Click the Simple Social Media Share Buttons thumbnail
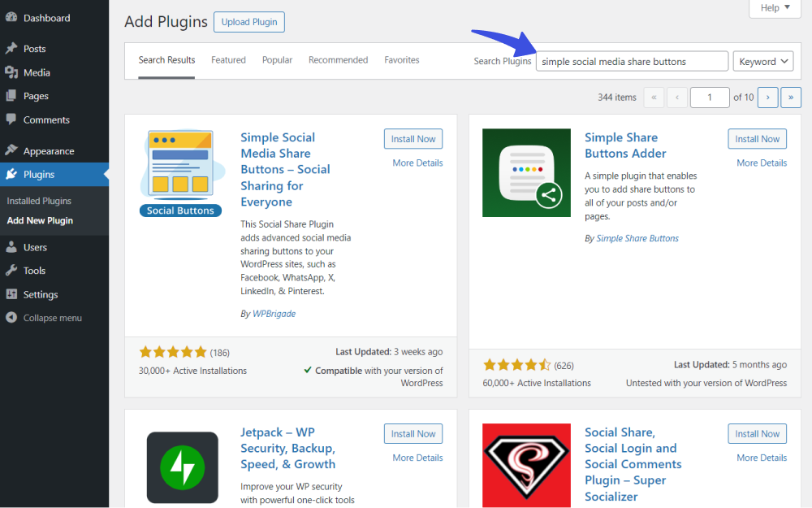The width and height of the screenshot is (812, 508). [181, 172]
